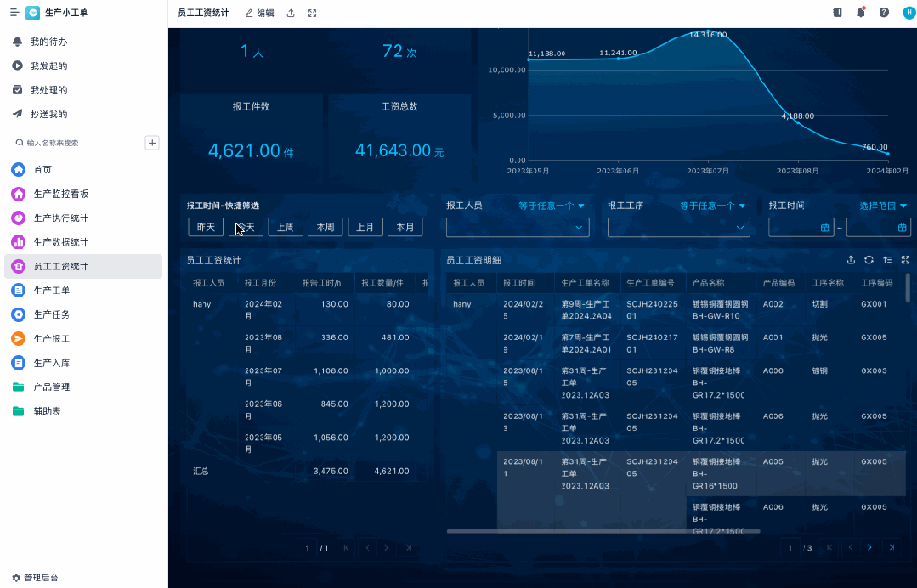Expand the 员工工资明细 panel to fullscreen
This screenshot has width=917, height=588.
tap(905, 260)
